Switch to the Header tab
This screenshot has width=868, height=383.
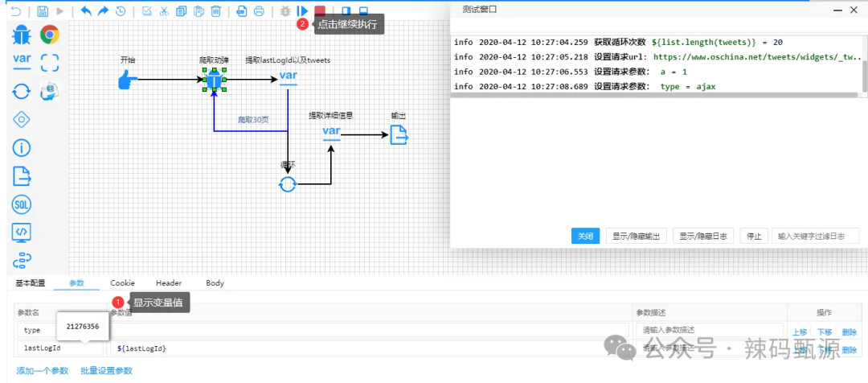point(169,283)
